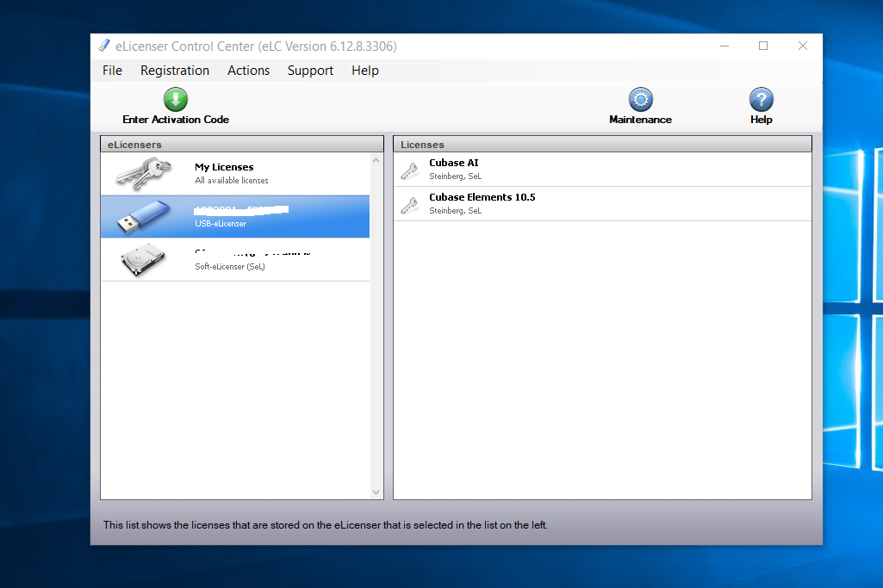Click the USB-eLicenser label text
Viewport: 883px width, 588px height.
(x=221, y=223)
